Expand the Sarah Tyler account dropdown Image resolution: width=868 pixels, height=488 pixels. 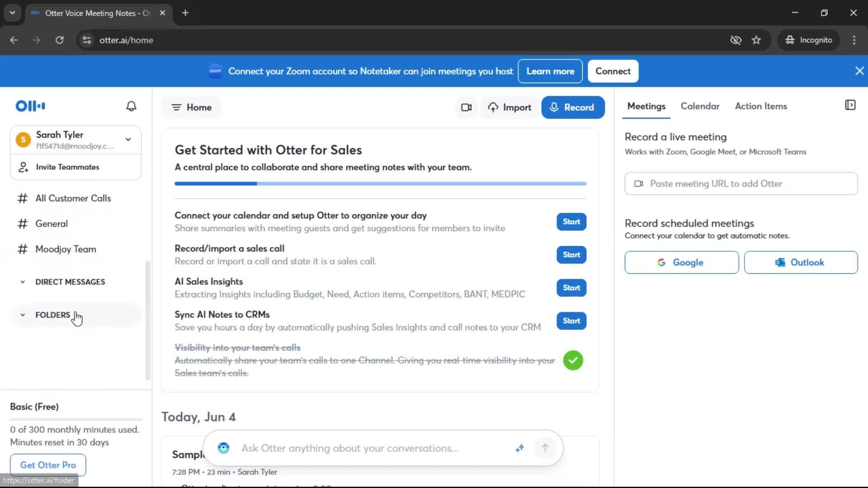(128, 140)
